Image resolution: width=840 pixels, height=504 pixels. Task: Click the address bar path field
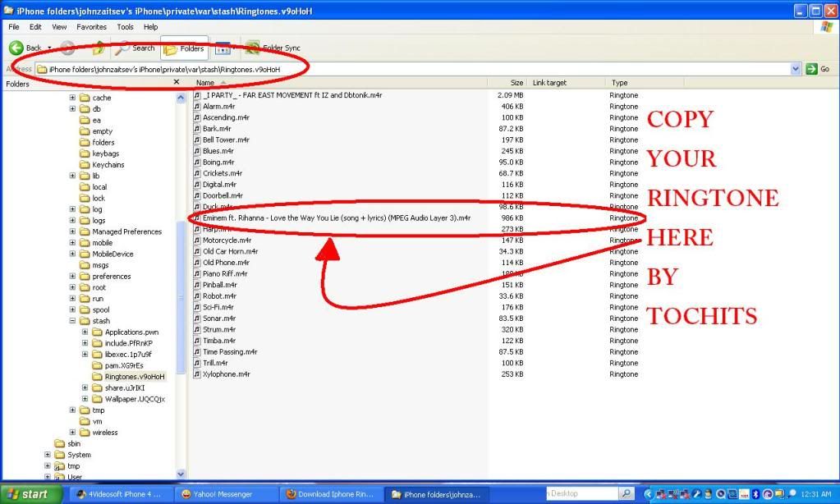(411, 70)
